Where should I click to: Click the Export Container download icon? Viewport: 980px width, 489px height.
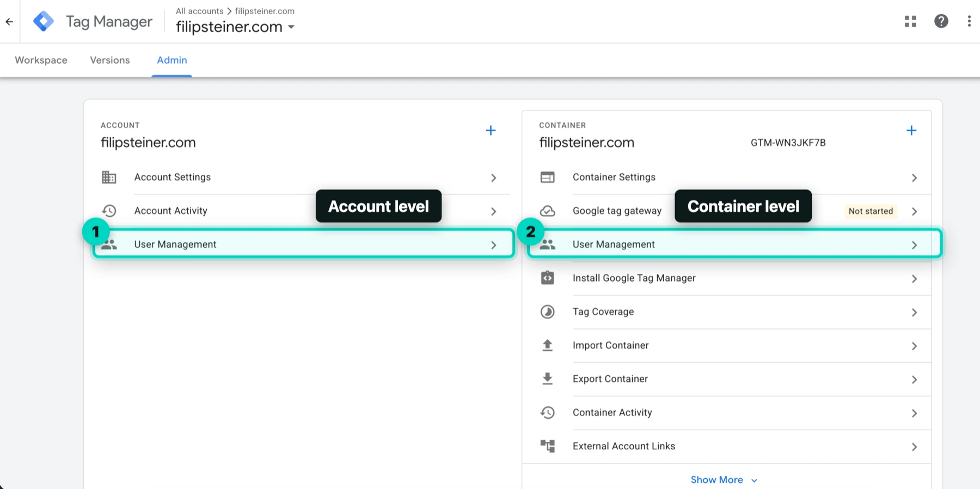(547, 379)
